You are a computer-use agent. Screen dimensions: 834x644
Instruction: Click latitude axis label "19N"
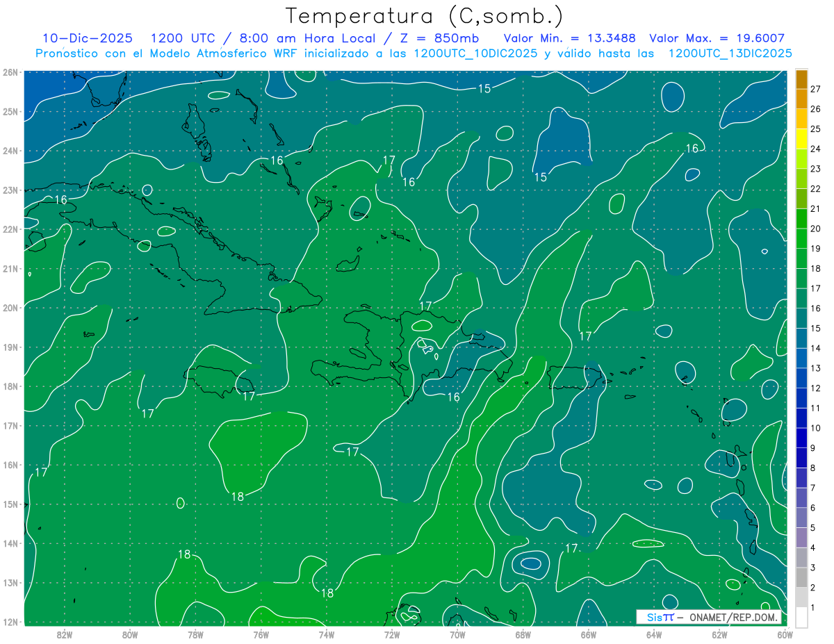point(10,347)
